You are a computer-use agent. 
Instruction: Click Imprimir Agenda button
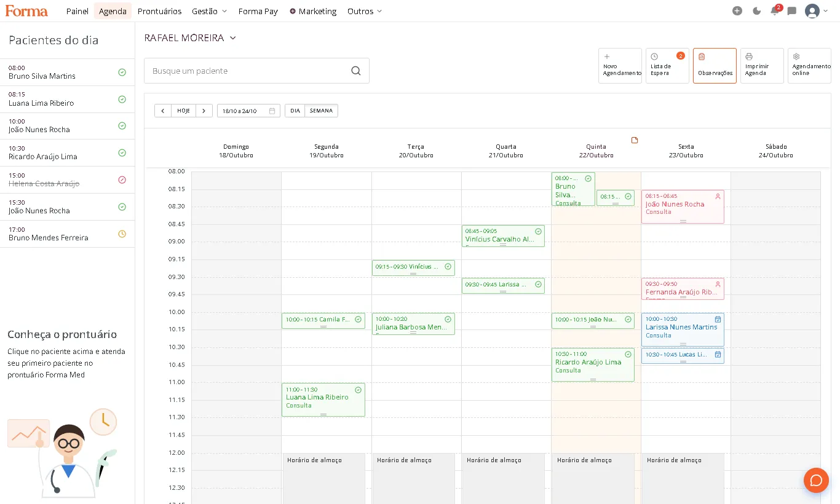pos(762,66)
